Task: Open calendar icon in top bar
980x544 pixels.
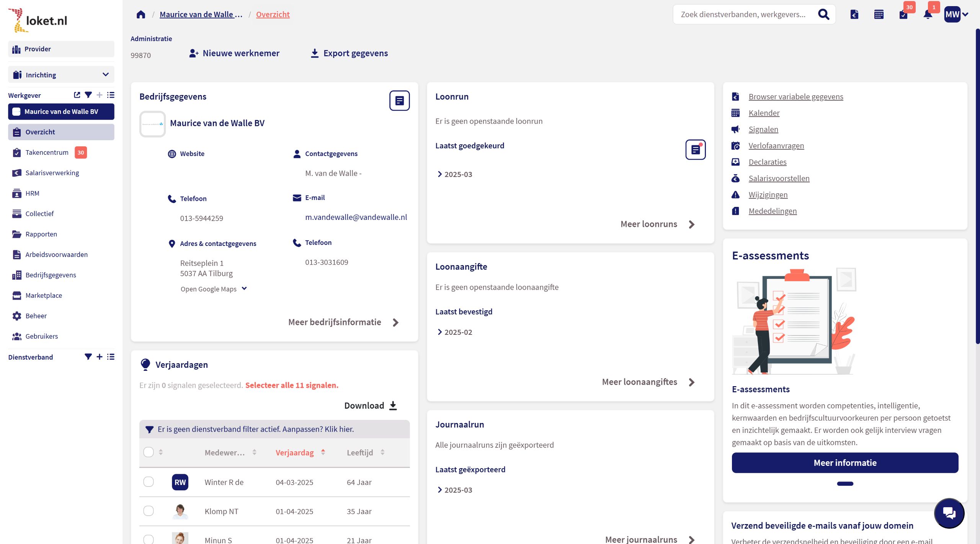Action: pos(879,15)
